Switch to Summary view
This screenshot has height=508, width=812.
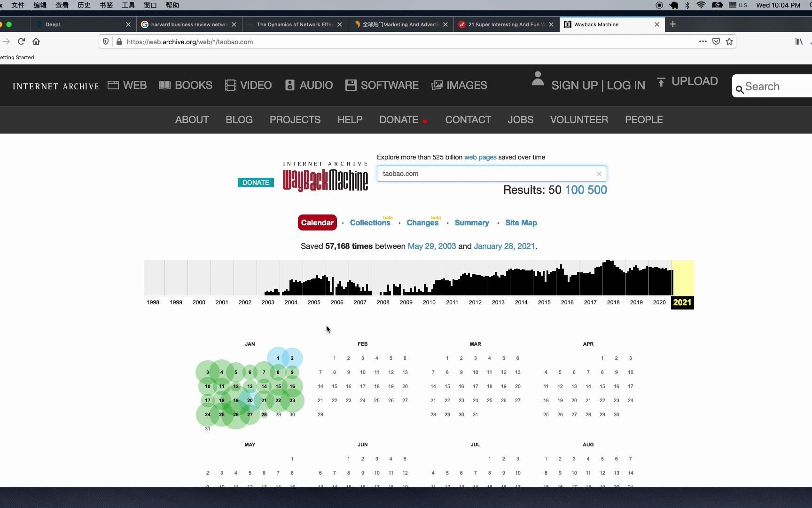(472, 222)
